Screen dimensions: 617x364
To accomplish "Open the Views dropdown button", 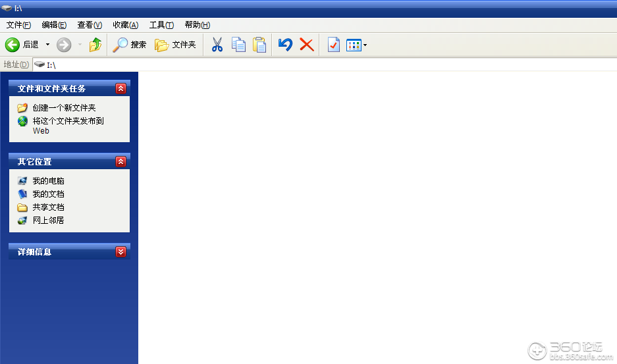I will click(356, 45).
